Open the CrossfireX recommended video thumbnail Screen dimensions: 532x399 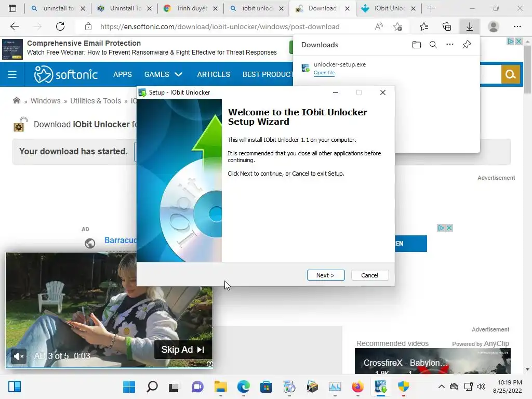tap(433, 361)
